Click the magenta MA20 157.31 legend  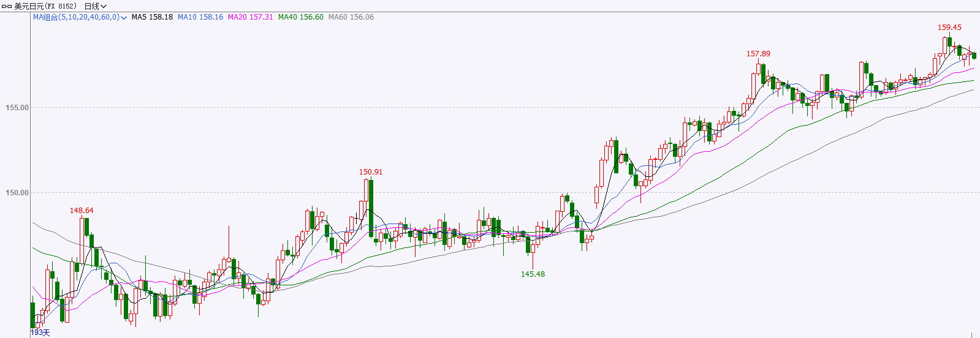(x=250, y=17)
